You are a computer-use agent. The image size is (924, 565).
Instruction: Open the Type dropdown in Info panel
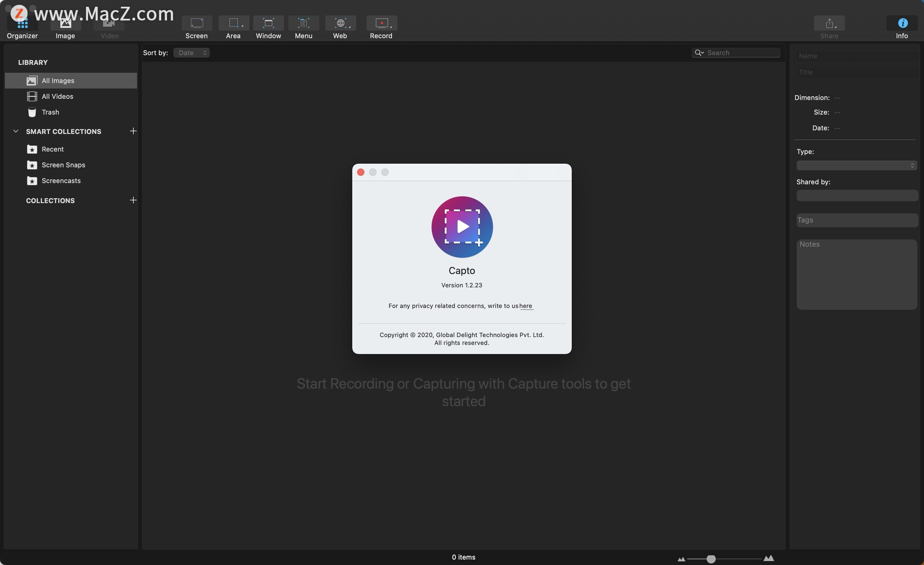click(857, 166)
